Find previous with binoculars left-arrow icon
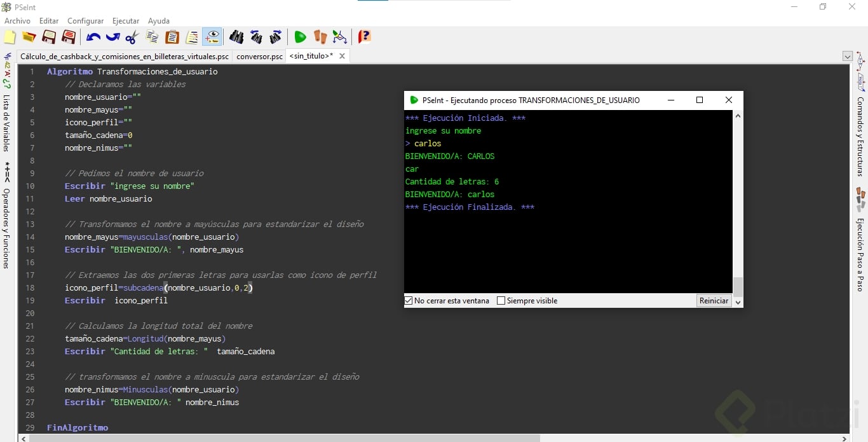868x442 pixels. 256,37
